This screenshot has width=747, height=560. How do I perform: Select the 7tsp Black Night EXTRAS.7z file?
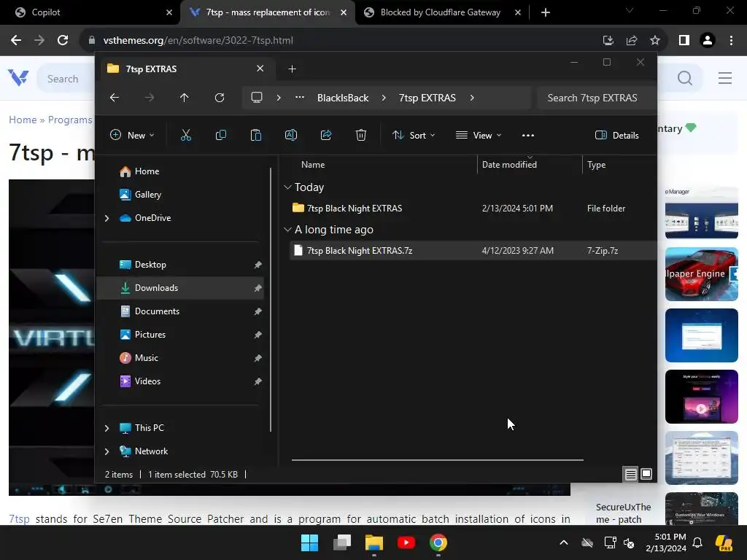coord(359,251)
